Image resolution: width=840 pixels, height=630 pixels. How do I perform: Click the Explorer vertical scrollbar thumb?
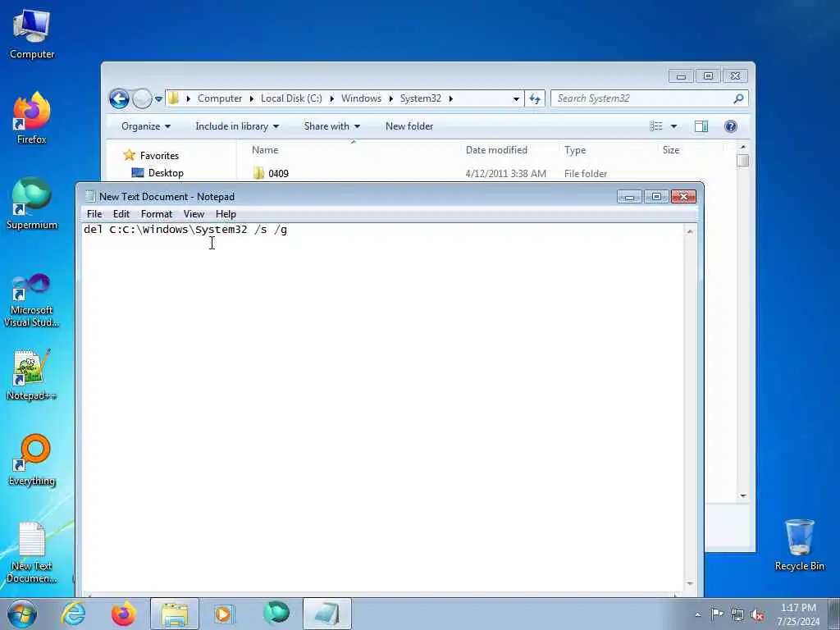click(742, 160)
